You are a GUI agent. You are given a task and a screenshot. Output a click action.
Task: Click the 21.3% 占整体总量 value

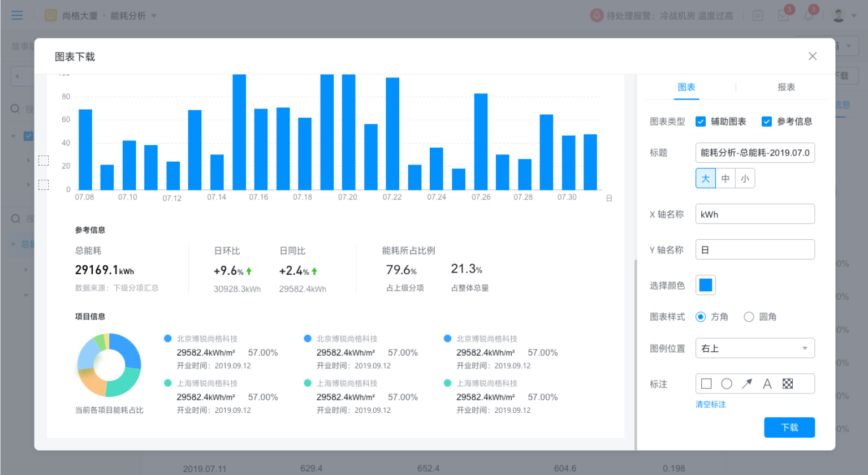coord(467,269)
